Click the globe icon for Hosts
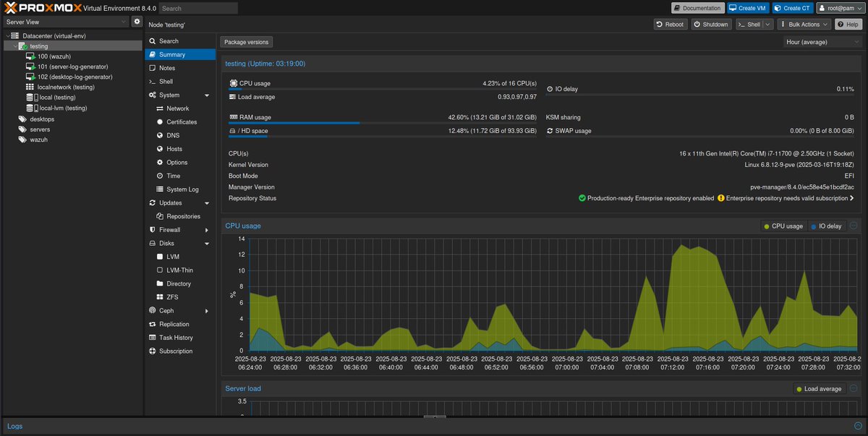The height and width of the screenshot is (436, 868). [160, 149]
